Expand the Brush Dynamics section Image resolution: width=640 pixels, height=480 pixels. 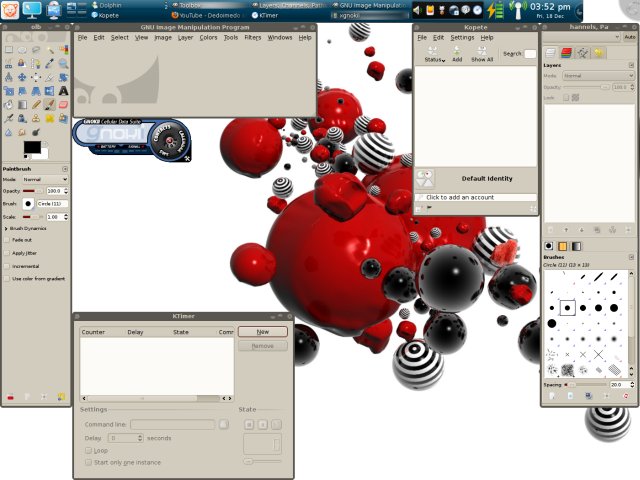click(6, 229)
